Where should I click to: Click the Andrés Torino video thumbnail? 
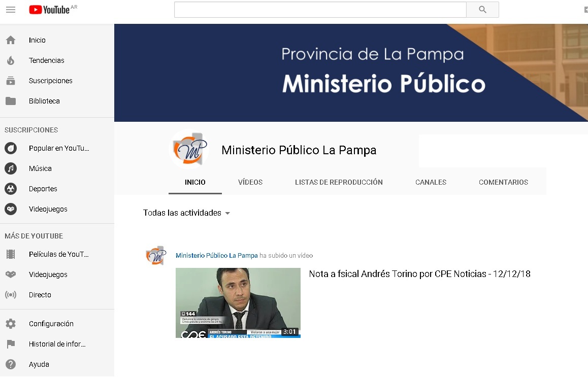pyautogui.click(x=238, y=302)
